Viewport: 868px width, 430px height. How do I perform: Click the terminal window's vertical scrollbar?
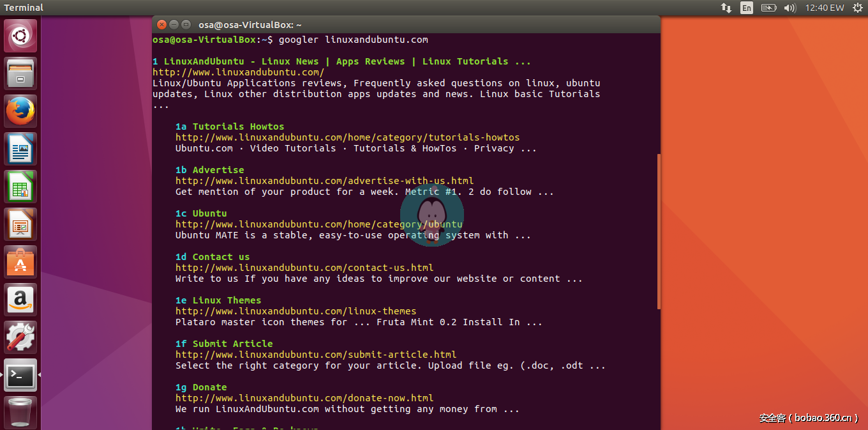click(x=658, y=230)
